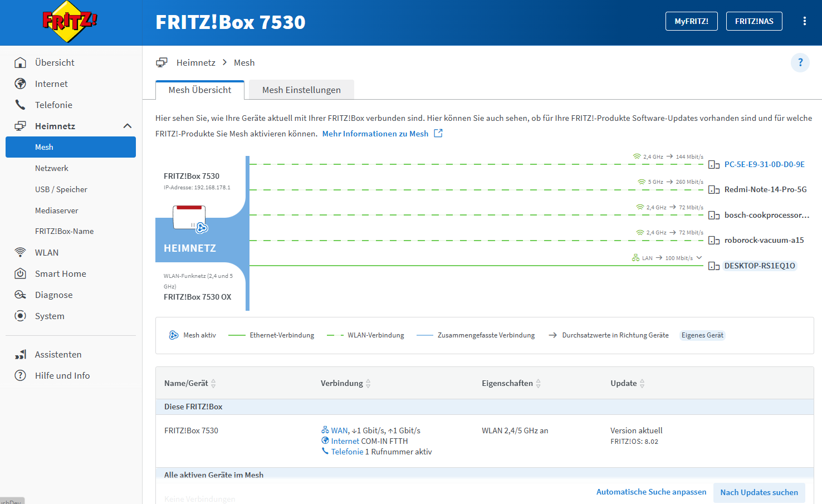This screenshot has height=504, width=822.
Task: Click the device icon next to bosch-cookprocessor
Action: (x=714, y=216)
